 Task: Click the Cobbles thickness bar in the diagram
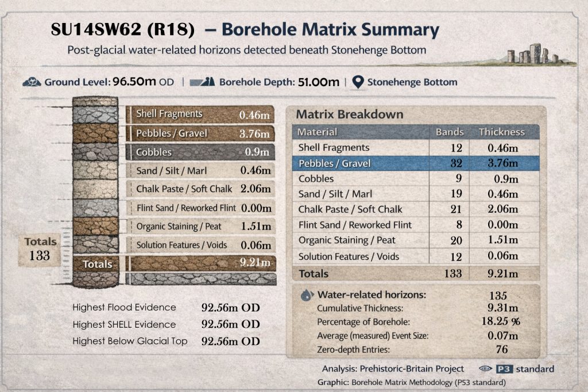click(x=200, y=153)
